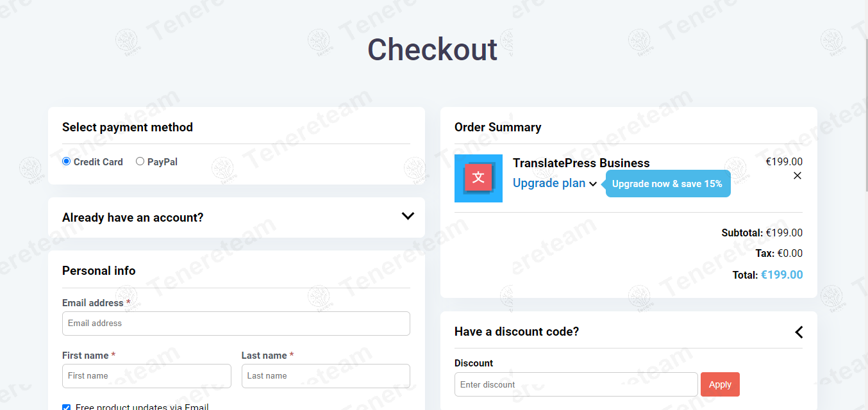
Task: Focus the Enter discount input box
Action: click(x=576, y=384)
